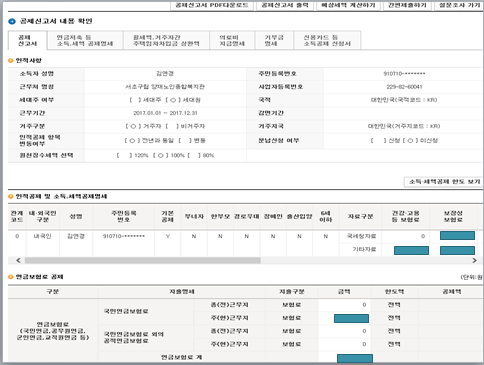The height and width of the screenshot is (365, 484).
Task: Click the table's left scroll arrow
Action: [x=18, y=260]
